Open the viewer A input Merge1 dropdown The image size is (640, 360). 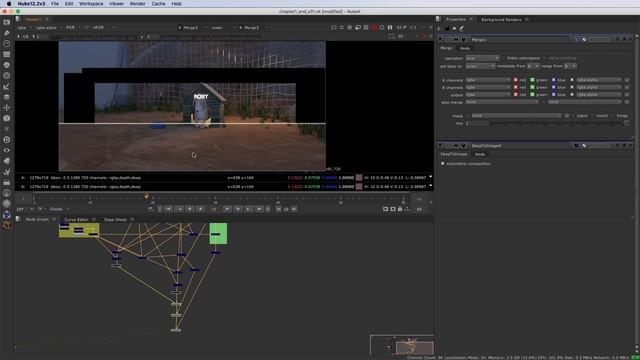click(192, 28)
